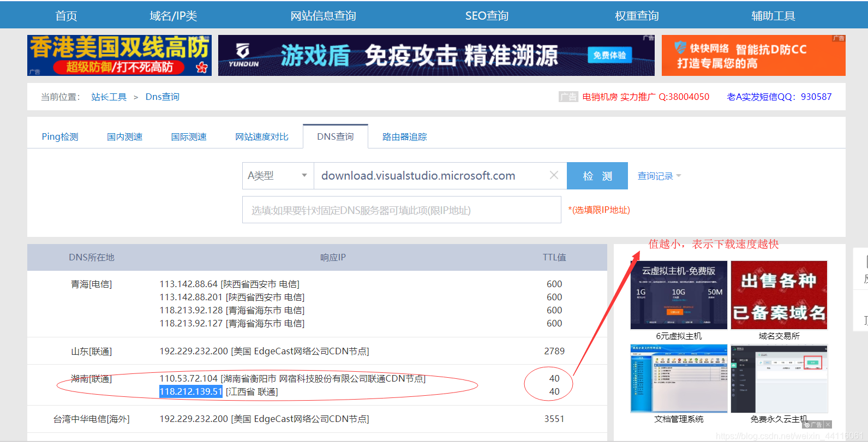Click the 湖南[联通] location cell
Viewport: 868px width, 446px height.
tap(91, 378)
